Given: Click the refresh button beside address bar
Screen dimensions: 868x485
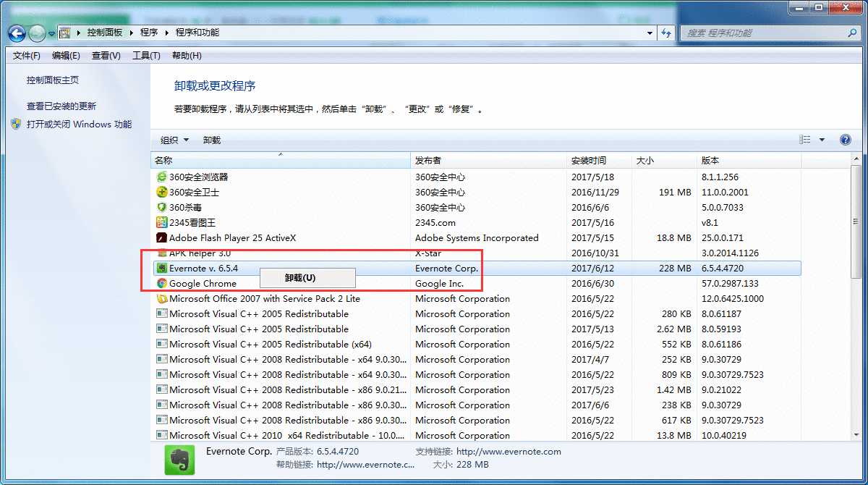Looking at the screenshot, I should click(666, 33).
